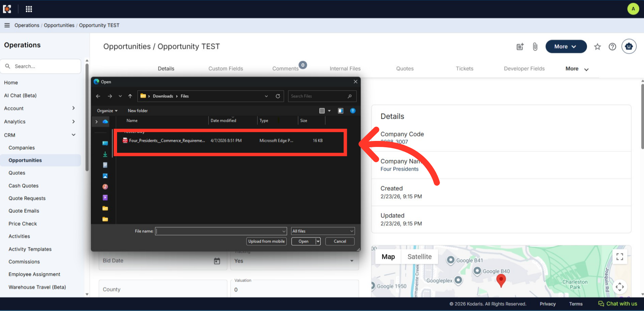Open Pictures shortcut in navigation pane

click(x=105, y=176)
